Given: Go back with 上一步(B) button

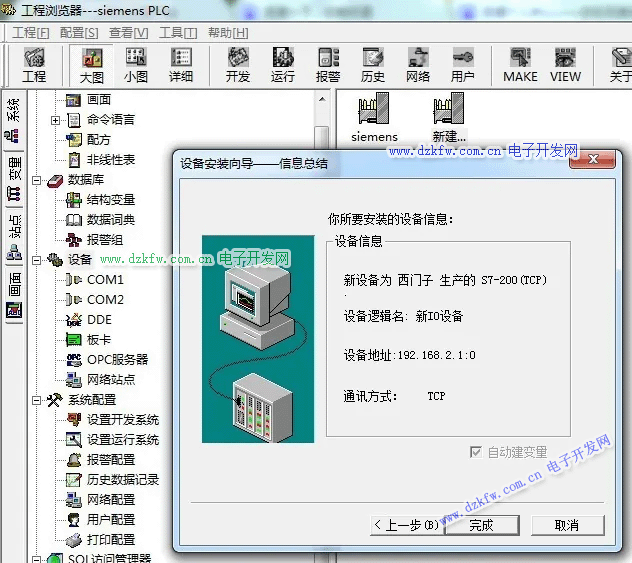Looking at the screenshot, I should [405, 525].
